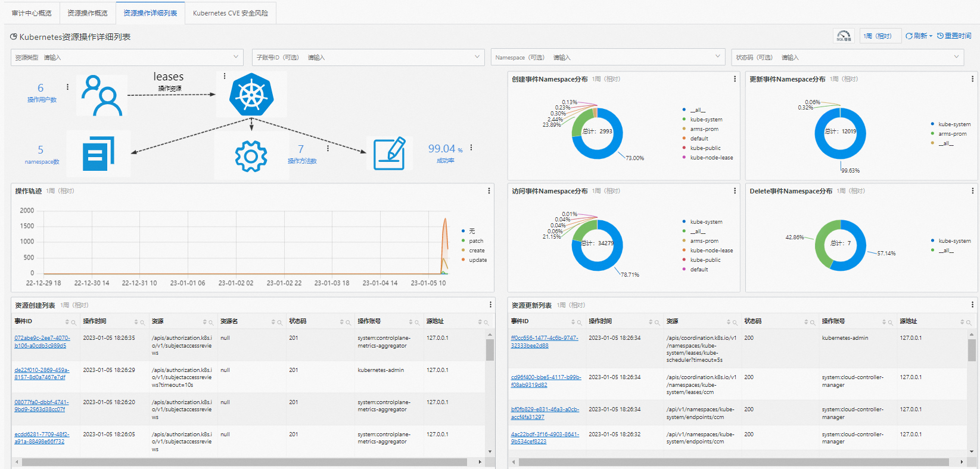Open the 更新事件Namespace分布 panel options menu
The height and width of the screenshot is (469, 980).
(973, 79)
